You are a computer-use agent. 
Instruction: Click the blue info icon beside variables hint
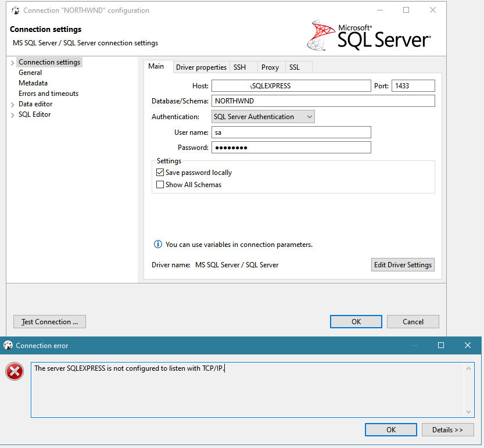[x=157, y=244]
